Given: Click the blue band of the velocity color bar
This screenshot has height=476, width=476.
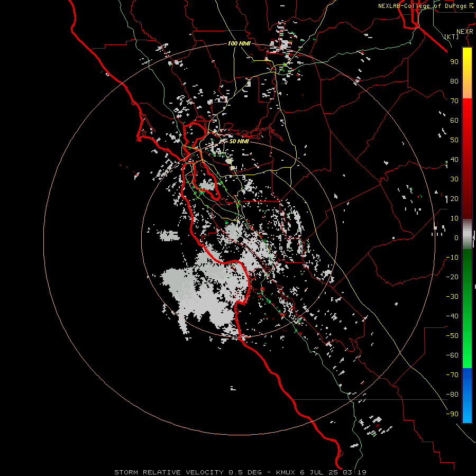Looking at the screenshot, I should (467, 396).
